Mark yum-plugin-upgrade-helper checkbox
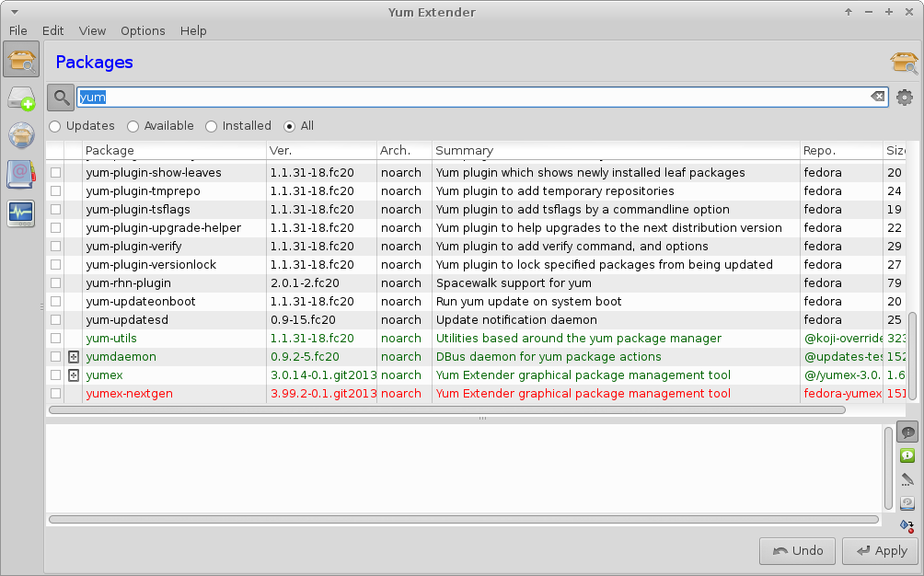The height and width of the screenshot is (576, 924). click(x=55, y=228)
